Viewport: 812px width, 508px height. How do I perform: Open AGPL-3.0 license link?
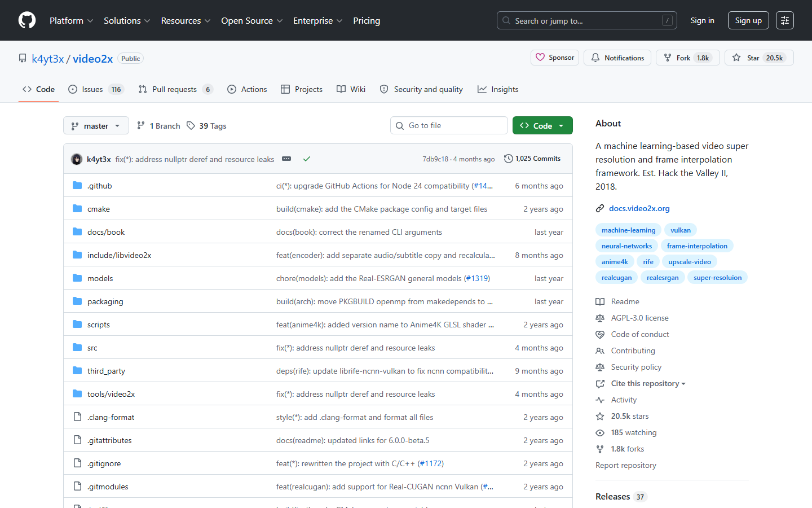tap(632, 318)
